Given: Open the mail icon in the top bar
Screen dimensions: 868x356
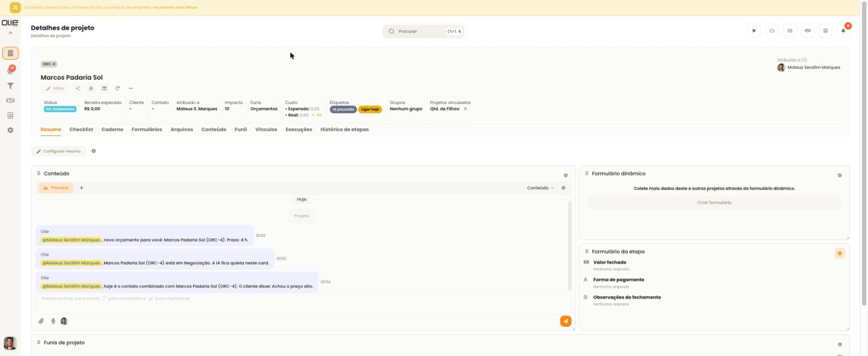Looking at the screenshot, I should (x=790, y=31).
